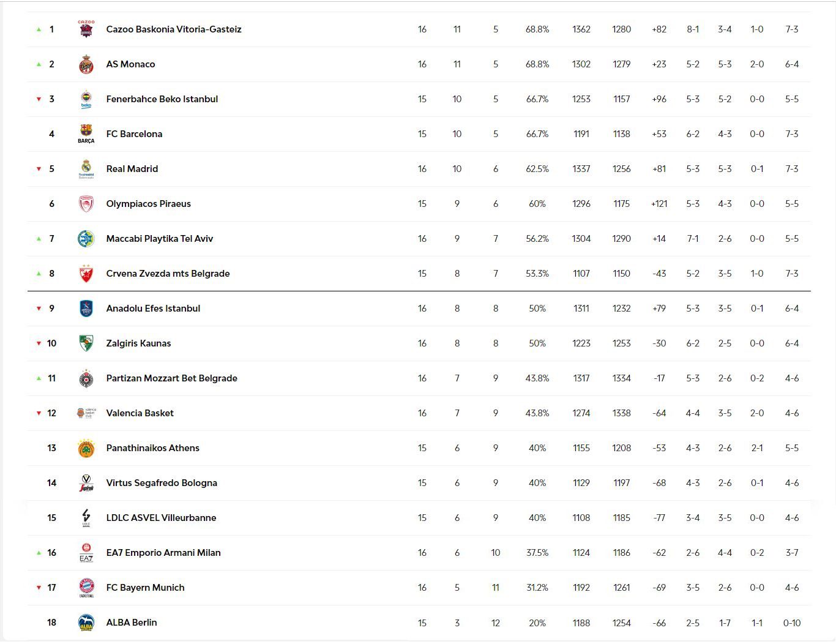Open LDLC ASVEL Villeurbanne team link
Screen dimensions: 836x644
coord(161,518)
